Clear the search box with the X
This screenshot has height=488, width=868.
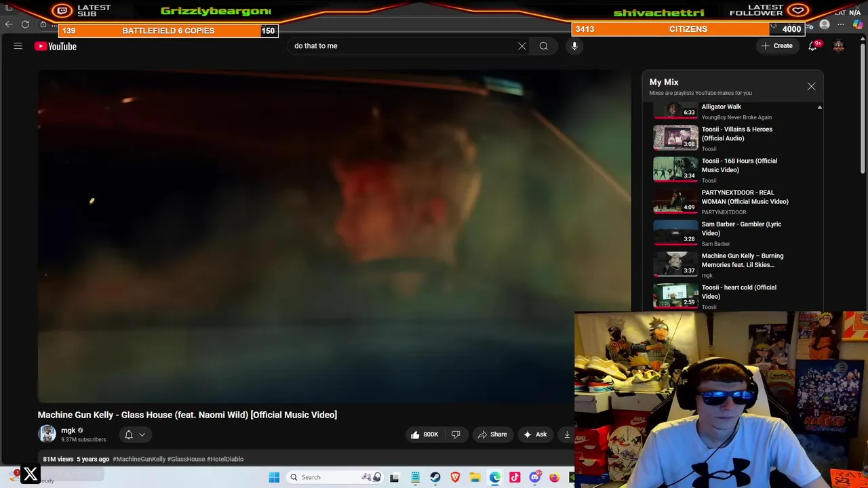522,46
